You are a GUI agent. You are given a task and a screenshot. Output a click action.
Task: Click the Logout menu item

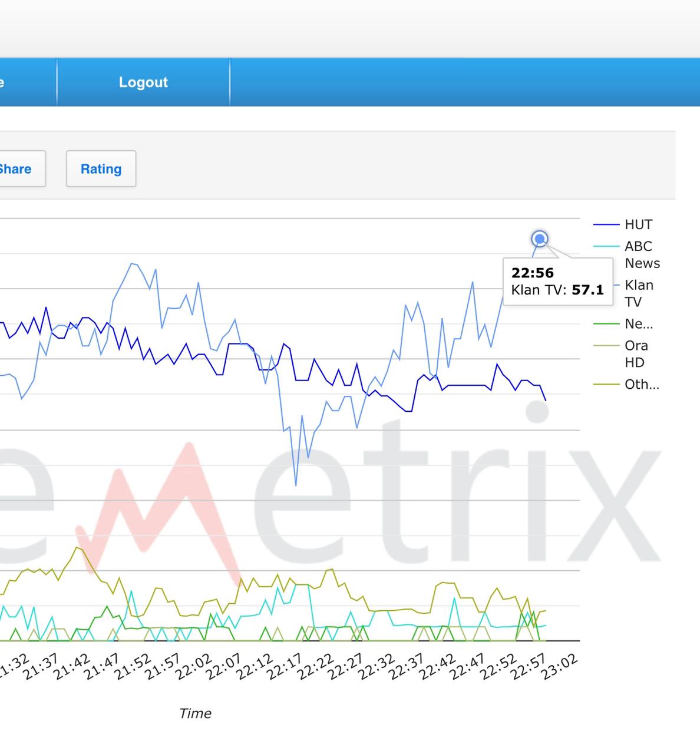[143, 82]
